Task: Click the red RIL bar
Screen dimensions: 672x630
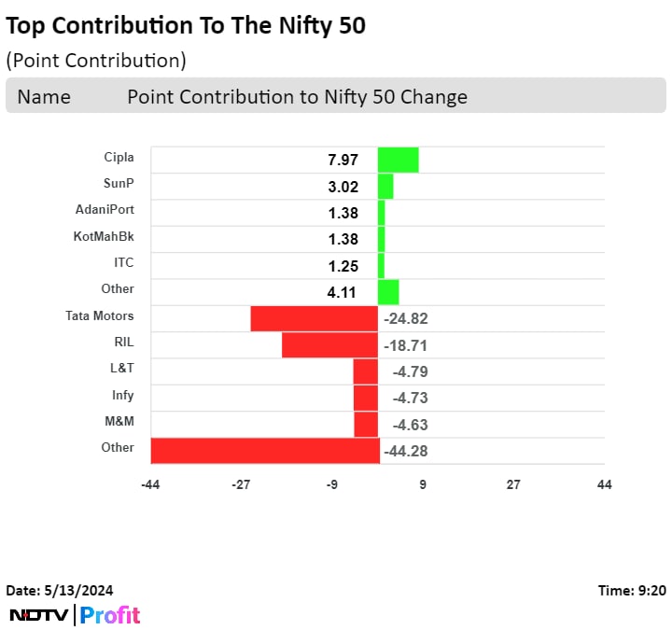Action: (x=329, y=344)
